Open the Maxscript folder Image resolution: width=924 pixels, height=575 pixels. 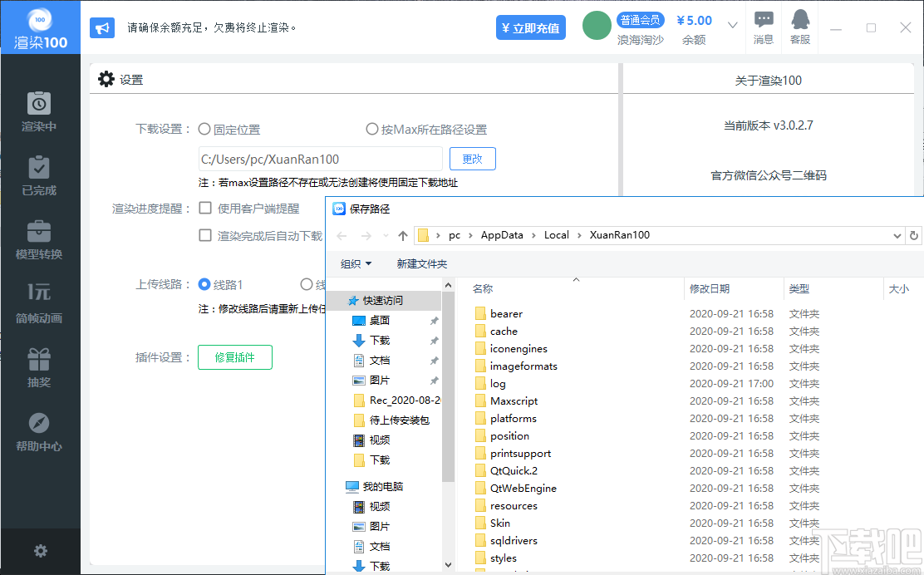[515, 401]
